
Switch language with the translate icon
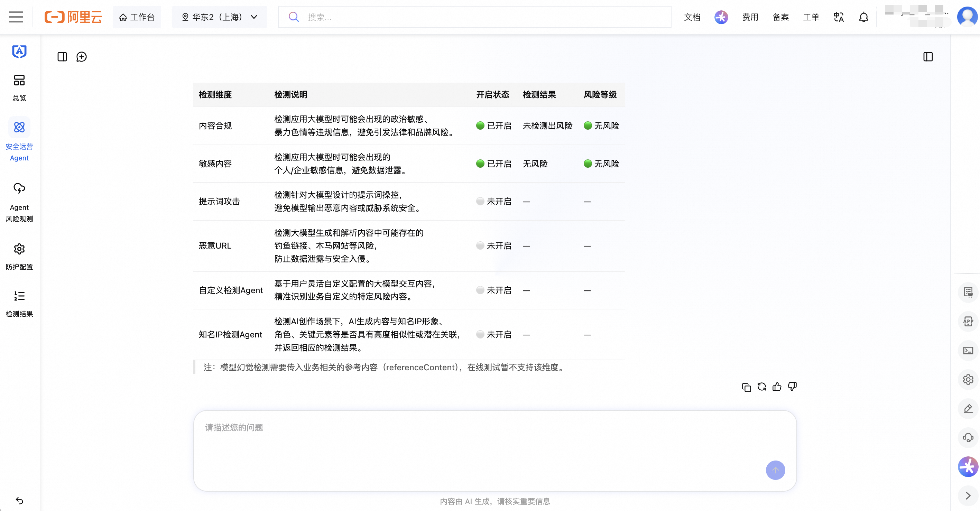point(839,17)
